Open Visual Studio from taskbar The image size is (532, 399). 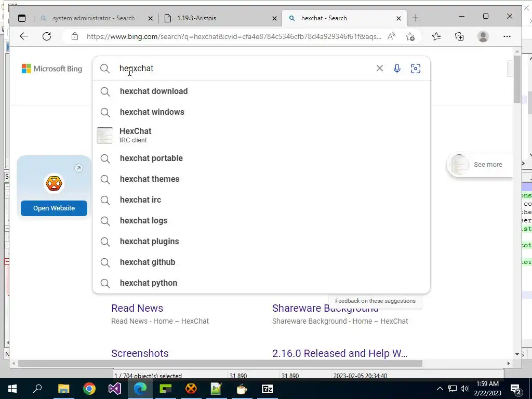tap(115, 389)
